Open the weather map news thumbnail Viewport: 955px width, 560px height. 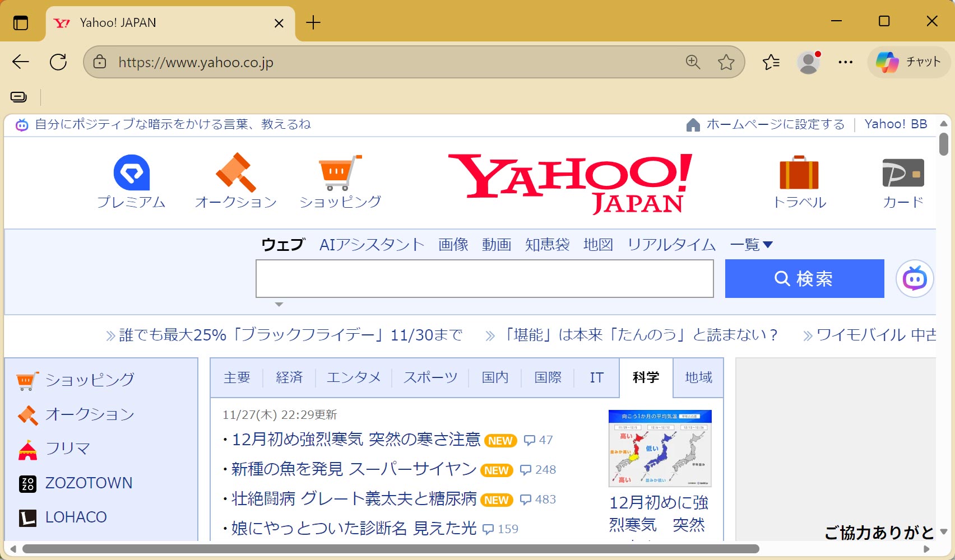pyautogui.click(x=660, y=448)
